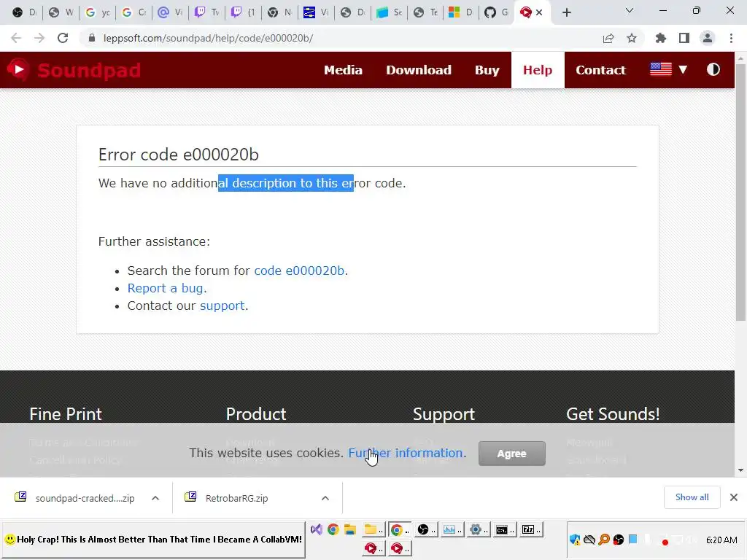Open the Contact menu item
747x560 pixels.
(x=601, y=70)
